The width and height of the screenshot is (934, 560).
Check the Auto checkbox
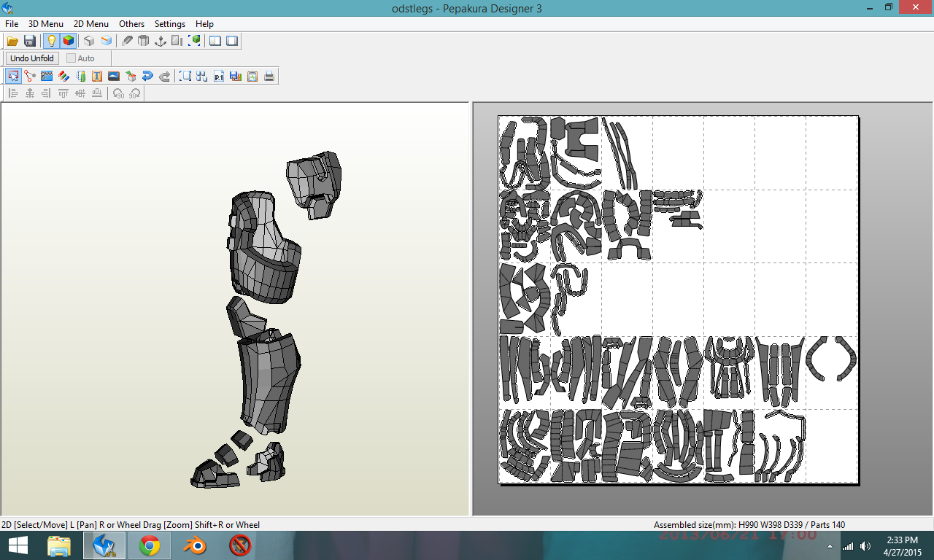tap(71, 58)
